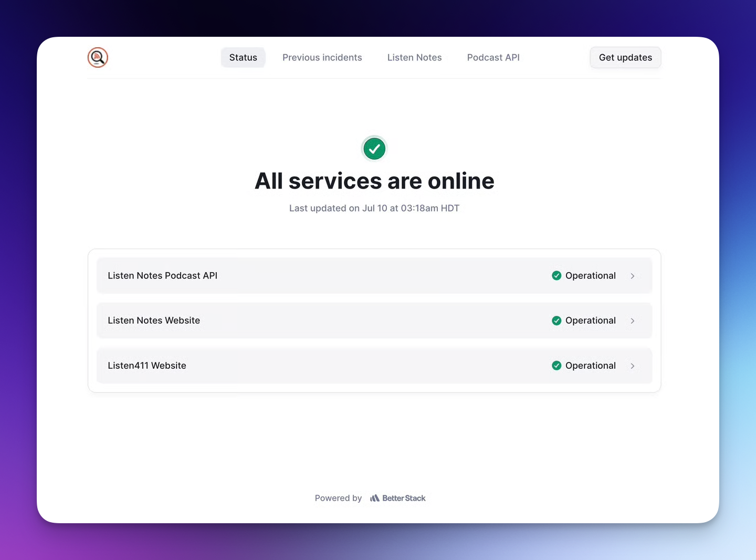
Task: Click the Better Stack logo icon in footer
Action: [x=374, y=498]
